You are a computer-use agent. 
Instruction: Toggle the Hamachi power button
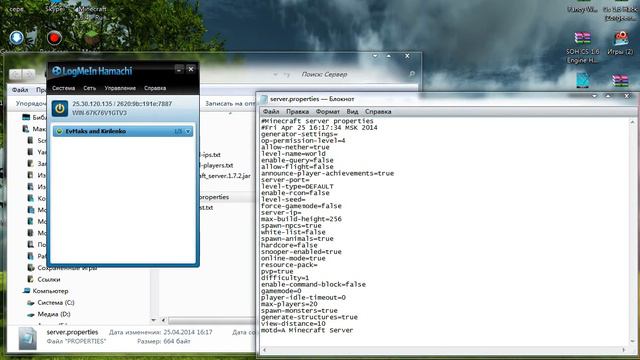60,109
